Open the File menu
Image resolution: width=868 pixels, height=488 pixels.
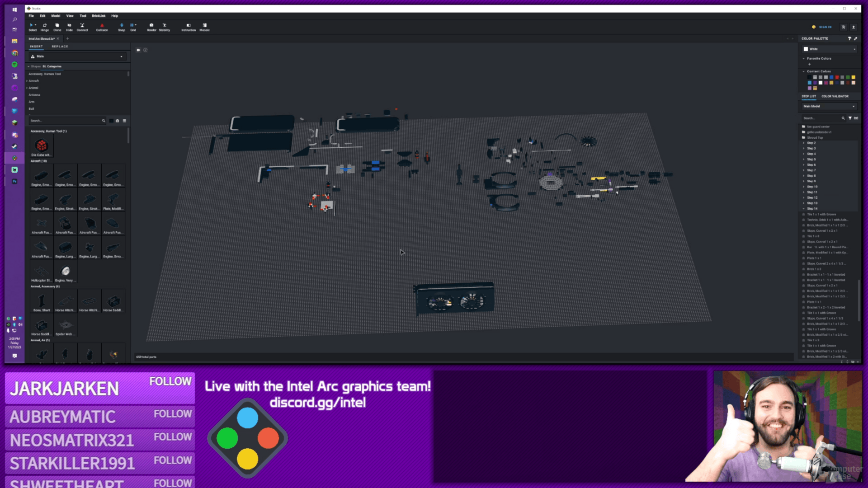(x=31, y=16)
